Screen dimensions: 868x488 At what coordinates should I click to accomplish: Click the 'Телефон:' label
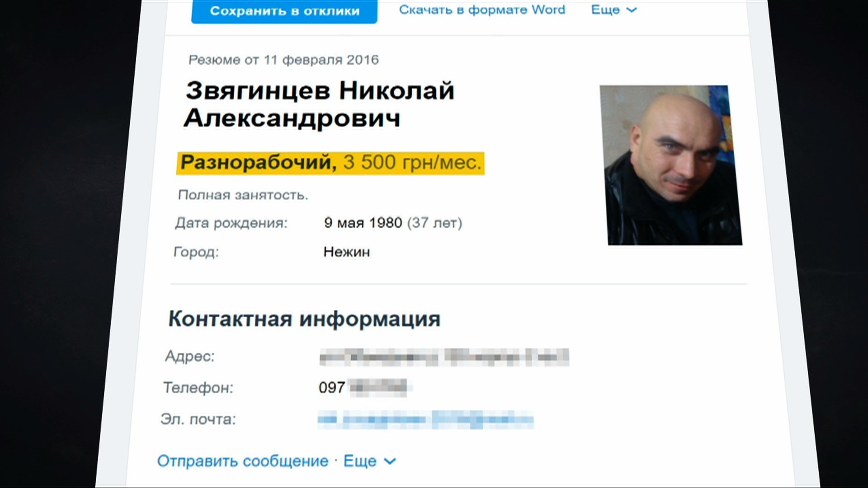tap(198, 388)
